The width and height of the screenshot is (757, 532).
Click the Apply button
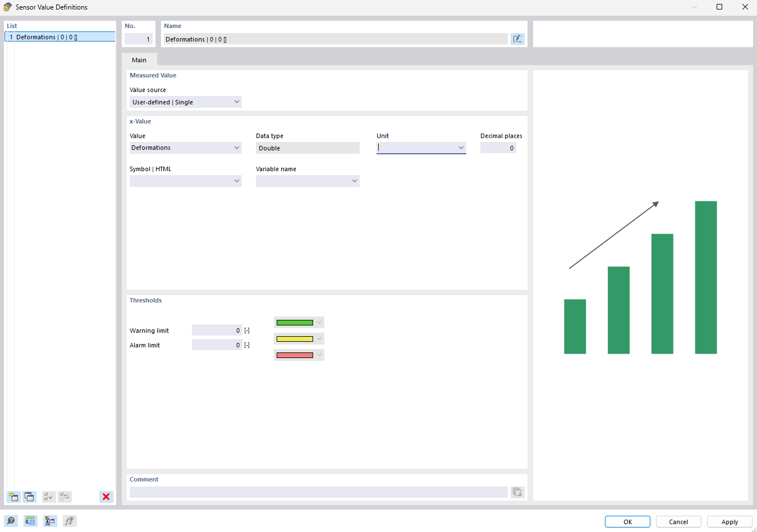pos(730,522)
